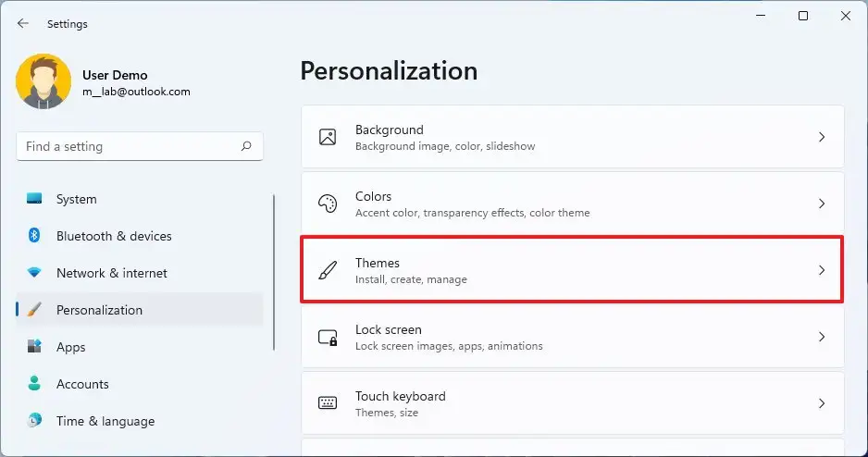868x457 pixels.
Task: Click the Find a setting search box
Action: pyautogui.click(x=130, y=146)
